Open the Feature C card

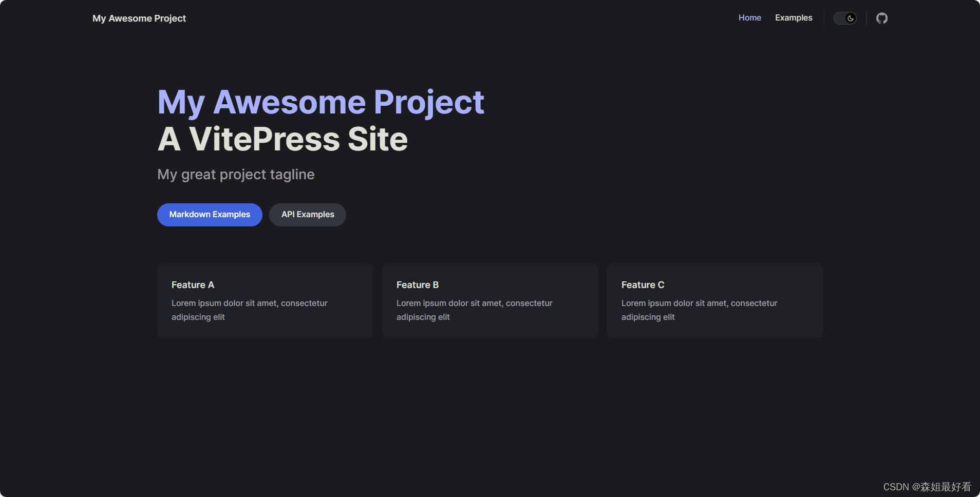tap(714, 300)
